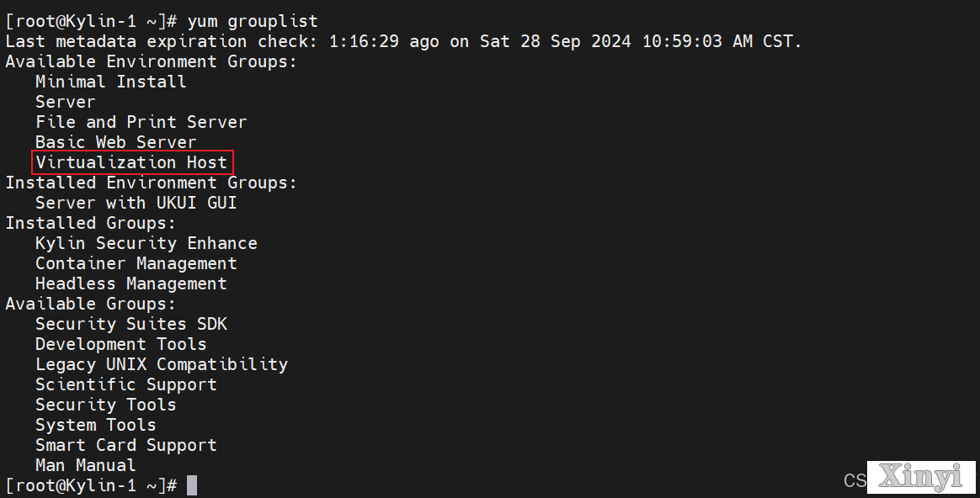The width and height of the screenshot is (980, 498).
Task: Click the highlighted Virtualization Host entry
Action: (132, 162)
